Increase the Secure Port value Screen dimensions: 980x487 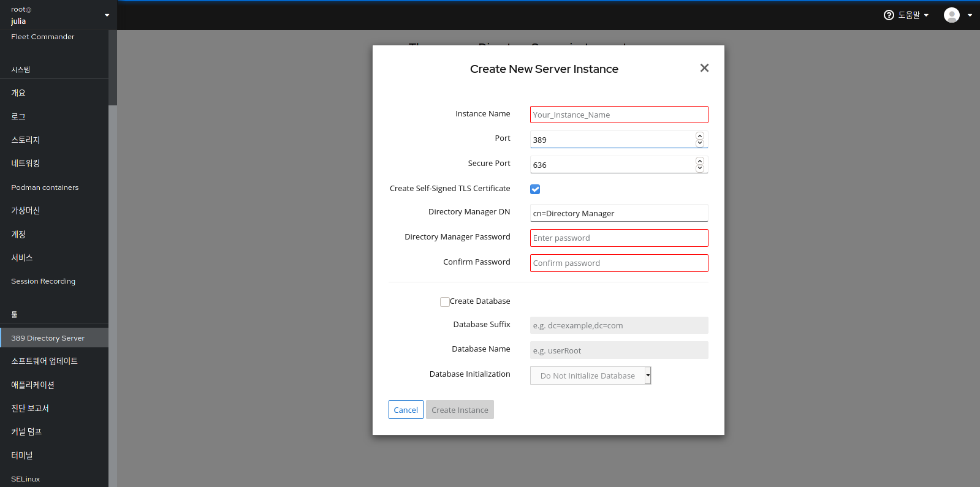coord(700,161)
